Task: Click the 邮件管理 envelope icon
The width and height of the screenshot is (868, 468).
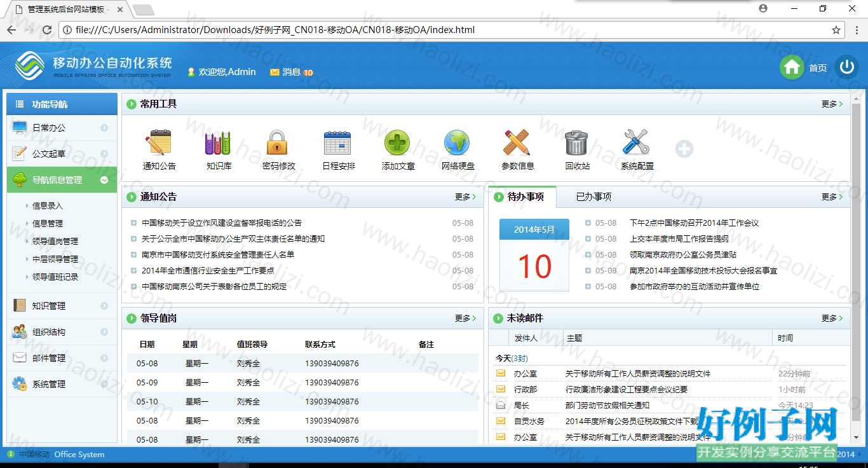Action: 20,357
